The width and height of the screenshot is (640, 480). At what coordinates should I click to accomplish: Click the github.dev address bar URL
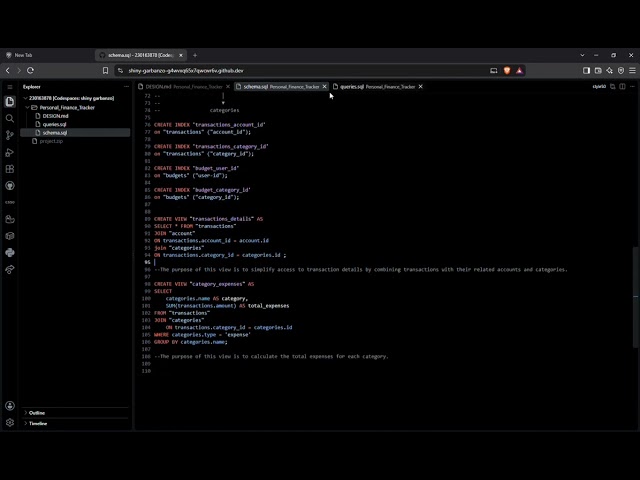pyautogui.click(x=186, y=71)
